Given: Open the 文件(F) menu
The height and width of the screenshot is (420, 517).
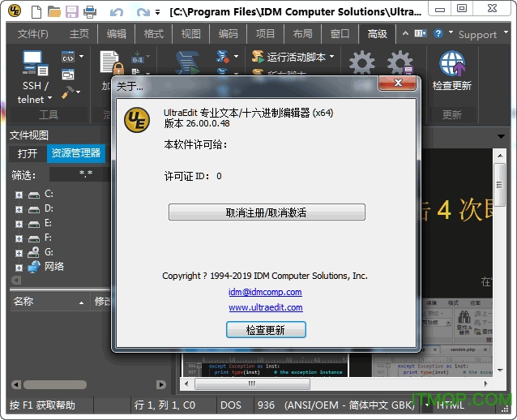Looking at the screenshot, I should (x=33, y=34).
